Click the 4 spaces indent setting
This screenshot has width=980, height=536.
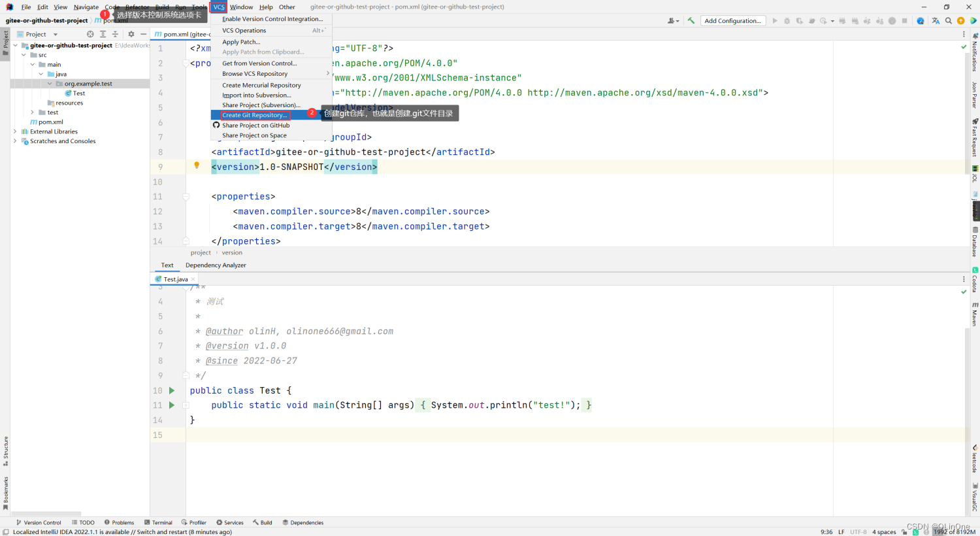pos(884,532)
